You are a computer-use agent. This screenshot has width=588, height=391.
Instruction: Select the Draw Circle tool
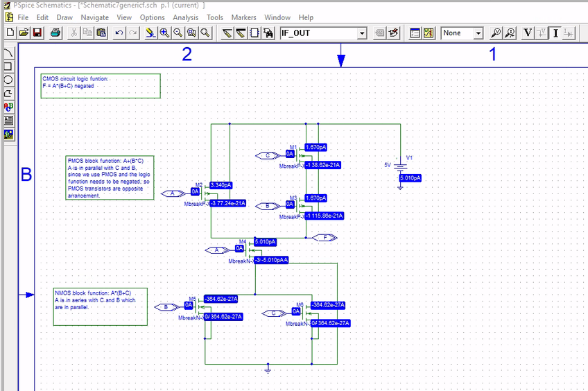coord(8,80)
